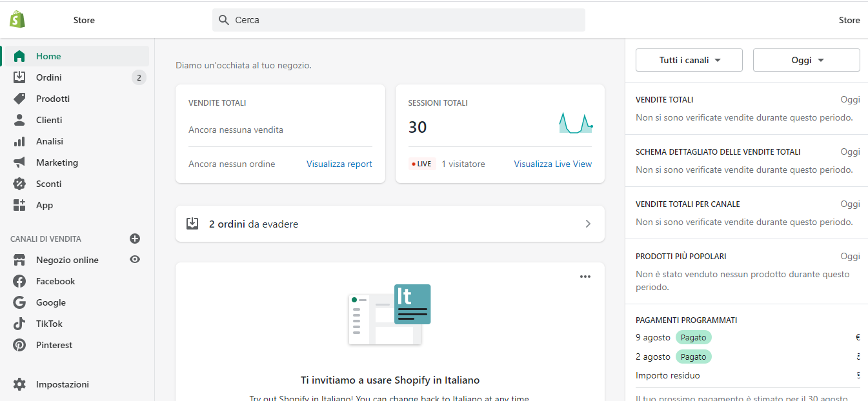Go to Clienti section
The height and width of the screenshot is (401, 868).
[x=49, y=120]
